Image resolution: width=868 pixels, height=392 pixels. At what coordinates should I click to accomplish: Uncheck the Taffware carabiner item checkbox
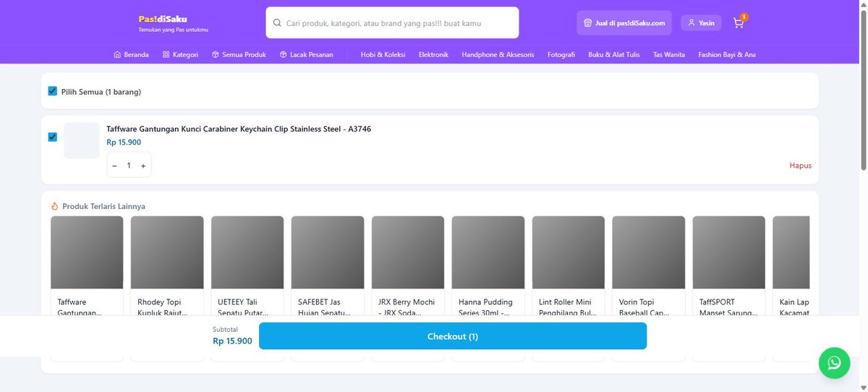[53, 137]
